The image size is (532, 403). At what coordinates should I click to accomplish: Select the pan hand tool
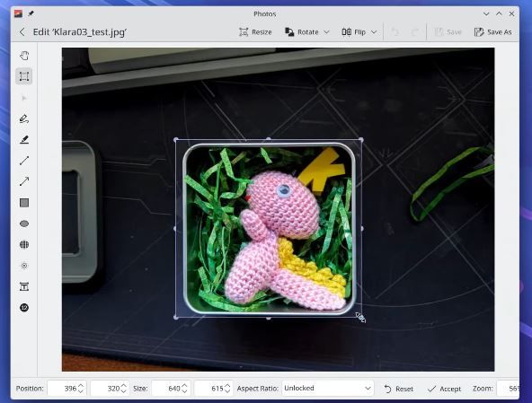pyautogui.click(x=24, y=56)
